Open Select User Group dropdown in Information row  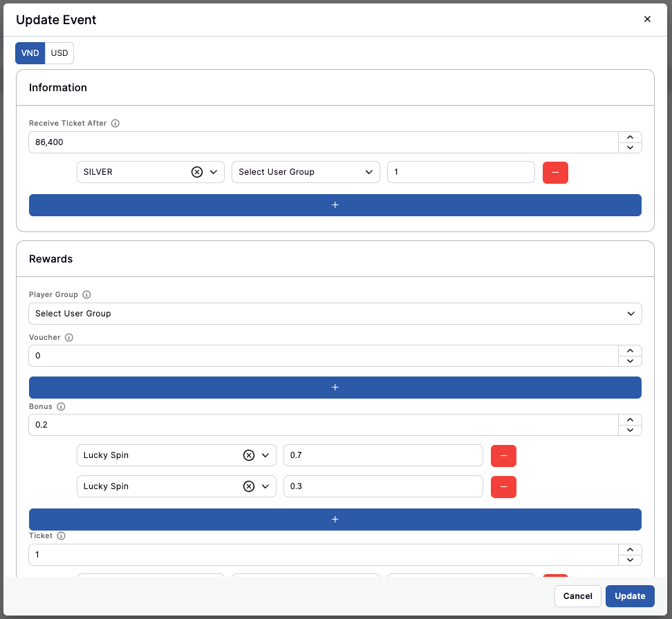[x=306, y=172]
